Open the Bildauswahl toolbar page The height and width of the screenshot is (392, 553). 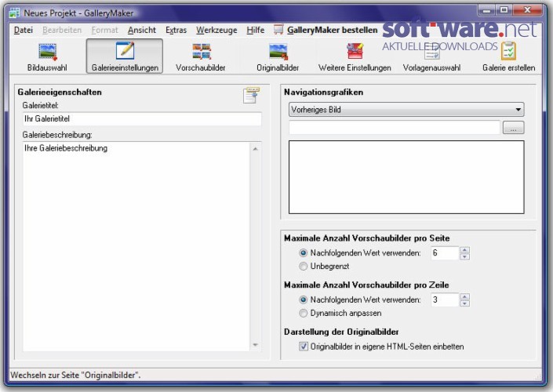[x=47, y=56]
